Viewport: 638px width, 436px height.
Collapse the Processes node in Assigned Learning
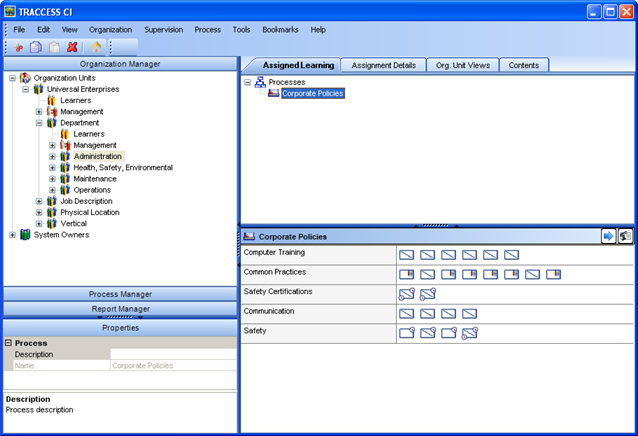tap(247, 82)
